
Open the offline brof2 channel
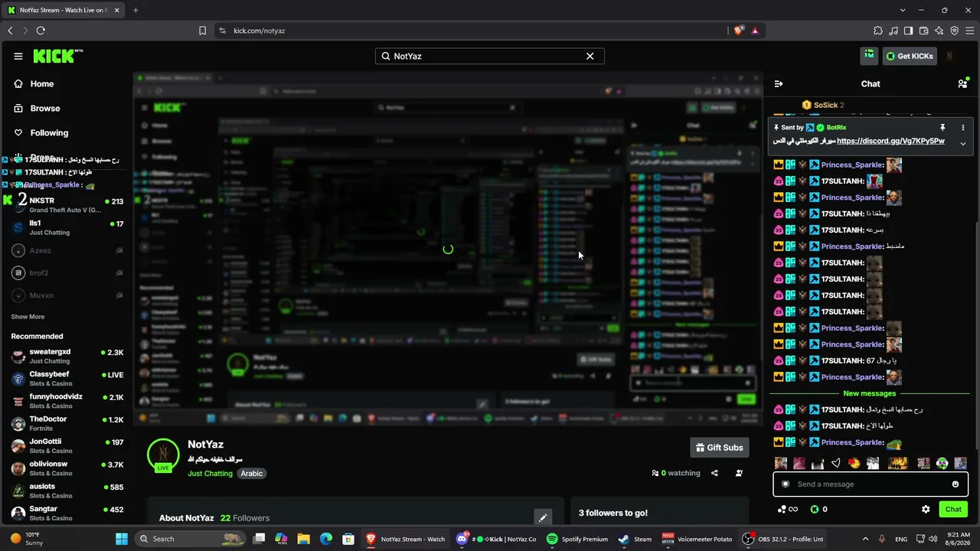click(67, 272)
